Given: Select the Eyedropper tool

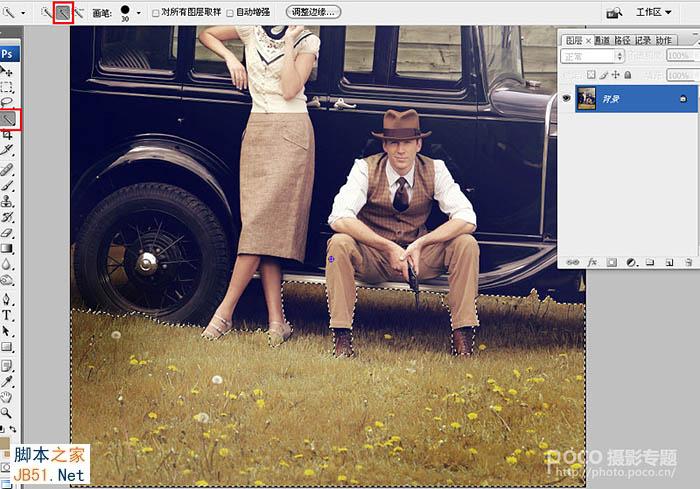Looking at the screenshot, I should click(x=7, y=381).
